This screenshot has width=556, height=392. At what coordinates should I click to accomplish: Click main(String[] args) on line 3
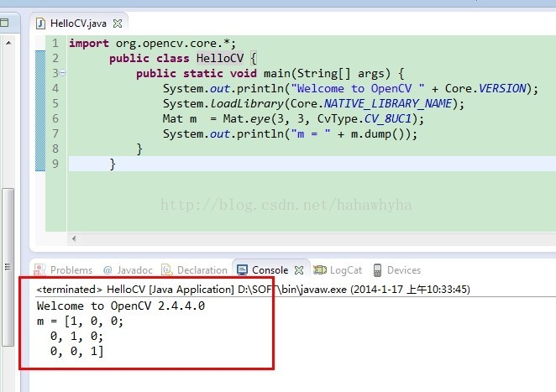tap(327, 73)
